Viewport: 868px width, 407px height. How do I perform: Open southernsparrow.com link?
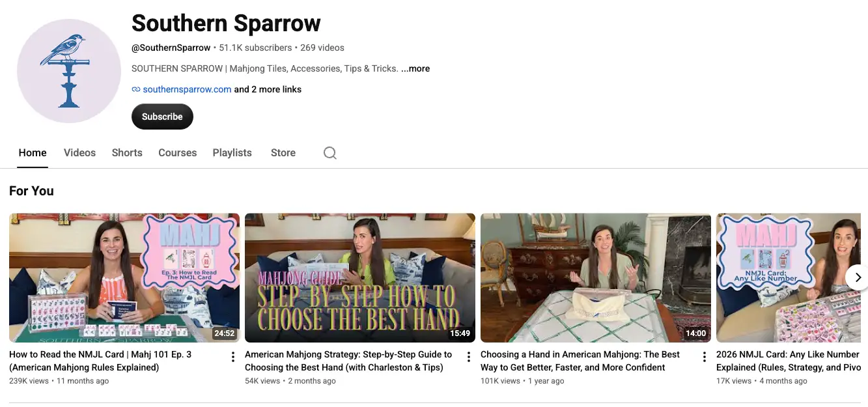[187, 89]
